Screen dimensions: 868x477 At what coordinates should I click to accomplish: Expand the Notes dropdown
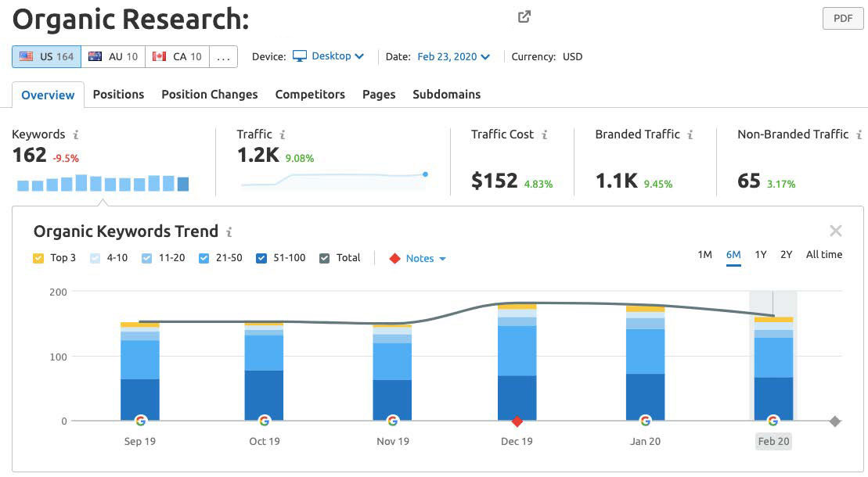pyautogui.click(x=420, y=258)
